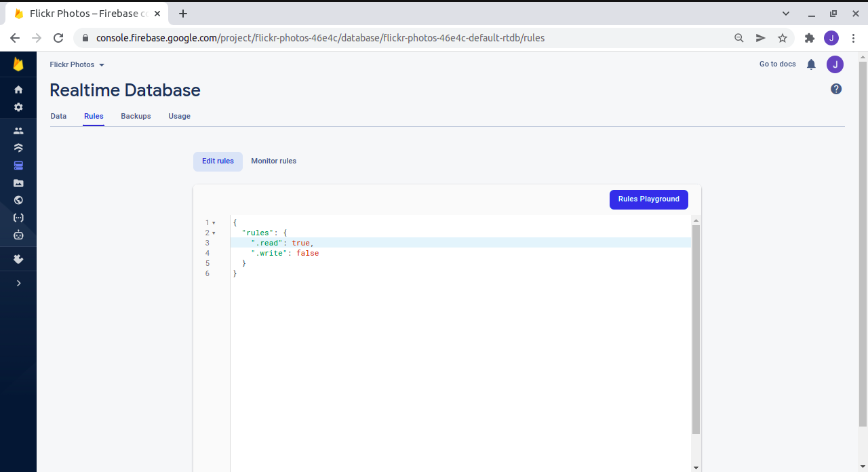Click the Realtime Database page heading
The height and width of the screenshot is (472, 868).
coord(125,90)
